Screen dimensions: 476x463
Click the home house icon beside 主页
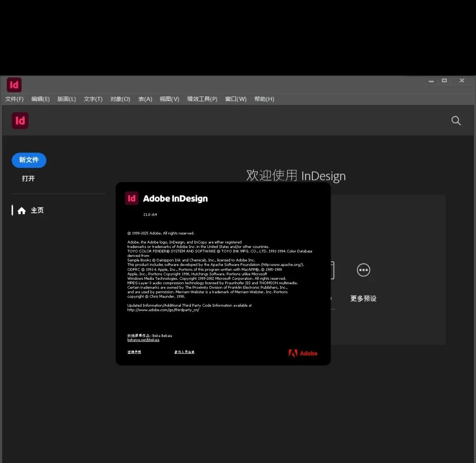coord(22,211)
